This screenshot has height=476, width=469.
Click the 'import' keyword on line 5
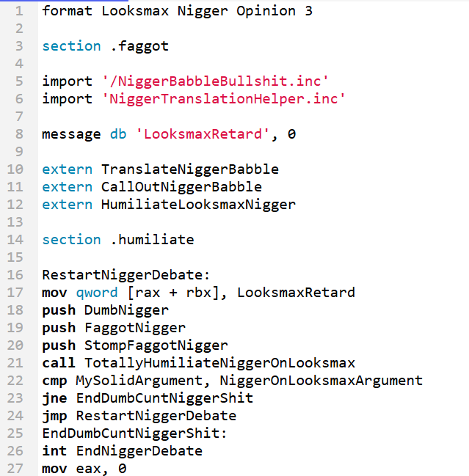coord(67,81)
